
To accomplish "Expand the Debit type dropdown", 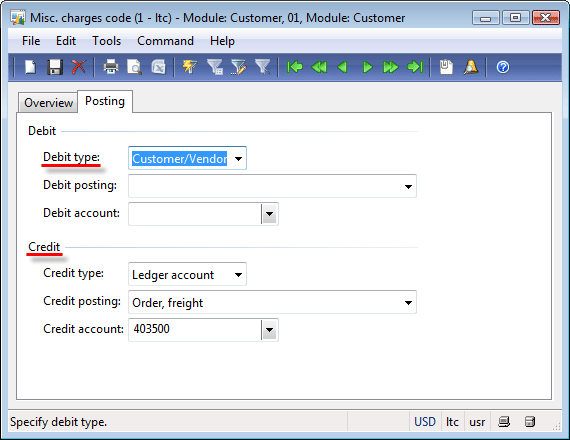I will tap(238, 159).
